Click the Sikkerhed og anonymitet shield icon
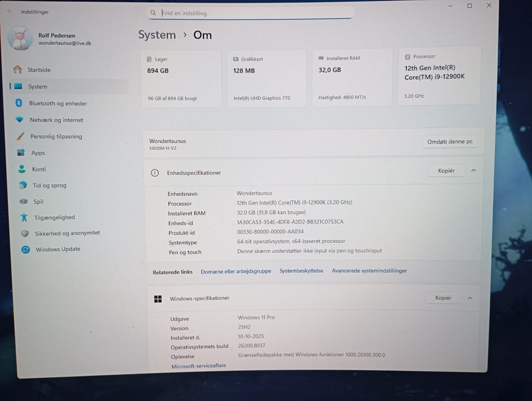This screenshot has width=532, height=401. (25, 234)
